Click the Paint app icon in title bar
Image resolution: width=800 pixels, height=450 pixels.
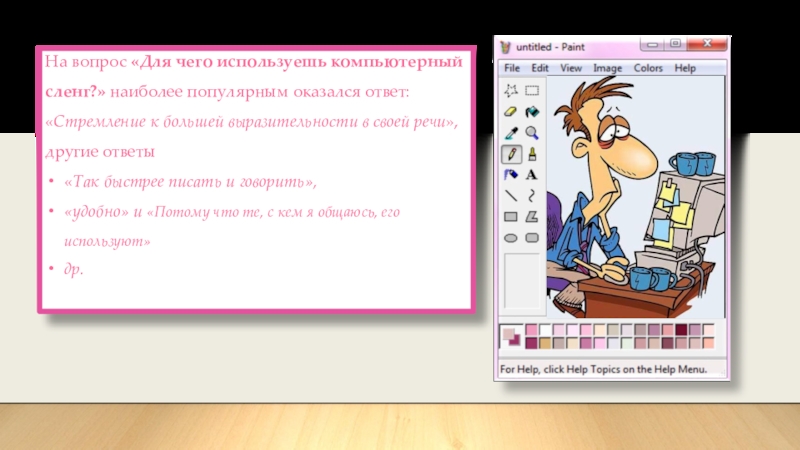[505, 47]
